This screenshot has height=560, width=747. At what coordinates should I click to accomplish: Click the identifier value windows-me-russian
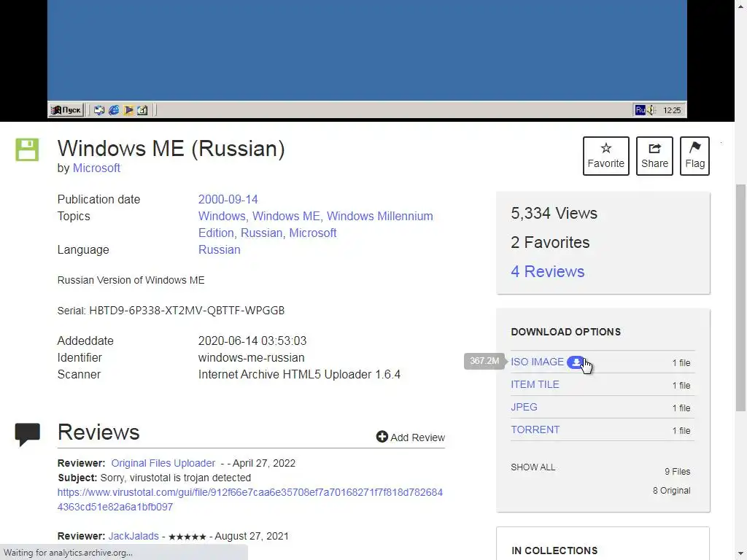pyautogui.click(x=251, y=357)
